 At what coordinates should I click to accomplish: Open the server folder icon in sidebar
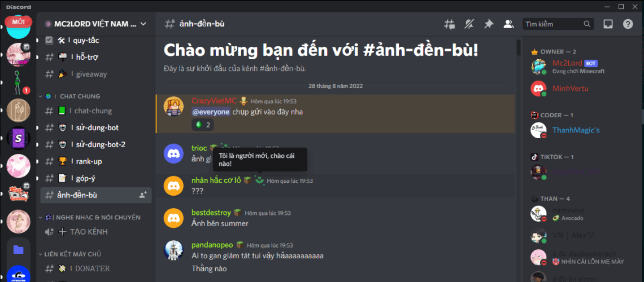point(19,249)
